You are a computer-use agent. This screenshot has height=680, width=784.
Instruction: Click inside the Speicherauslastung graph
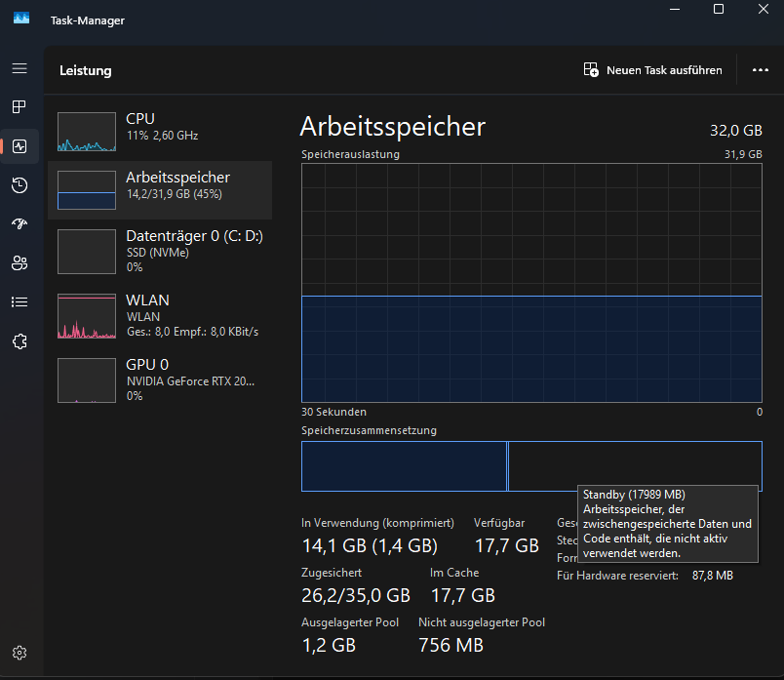pos(531,282)
